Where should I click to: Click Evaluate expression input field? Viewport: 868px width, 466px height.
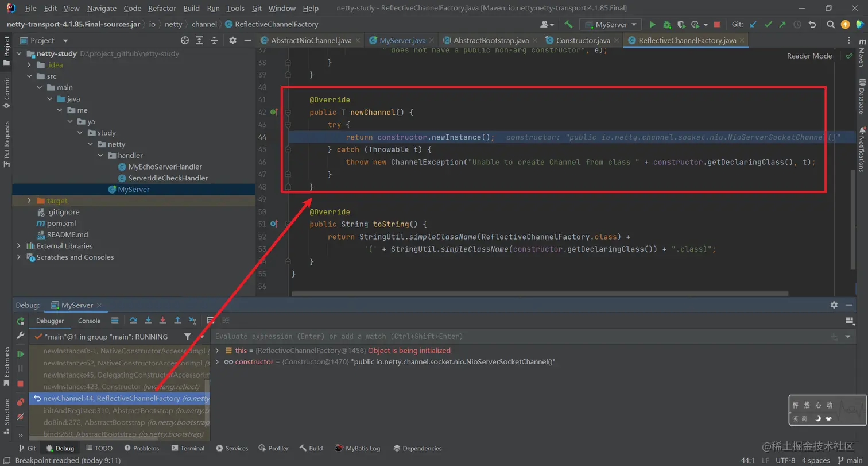(x=520, y=336)
